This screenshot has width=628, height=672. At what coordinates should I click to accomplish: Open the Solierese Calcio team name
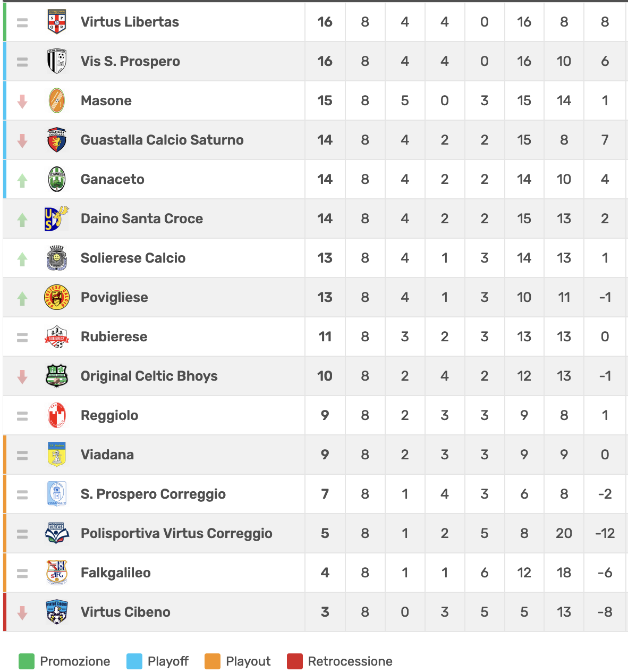(133, 258)
